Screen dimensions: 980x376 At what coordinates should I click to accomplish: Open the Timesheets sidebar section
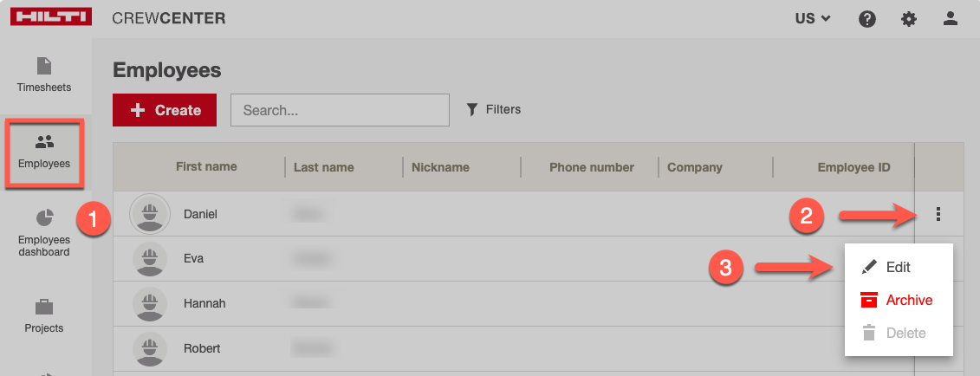[x=44, y=75]
